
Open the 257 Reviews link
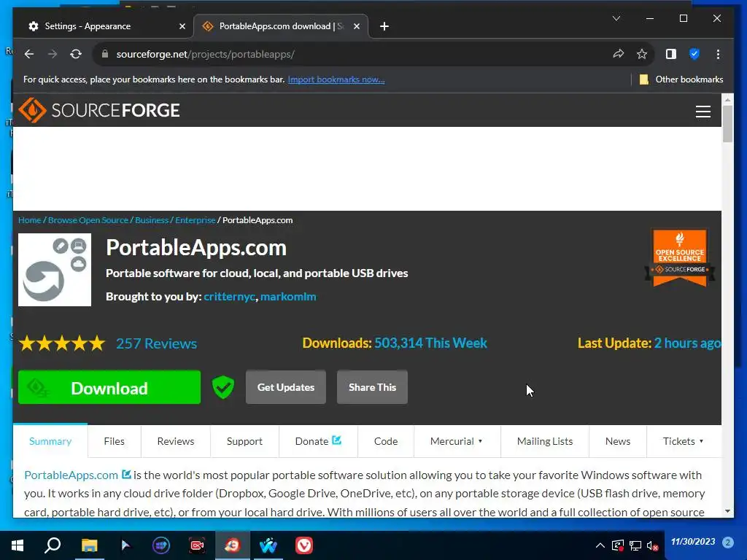click(x=156, y=343)
